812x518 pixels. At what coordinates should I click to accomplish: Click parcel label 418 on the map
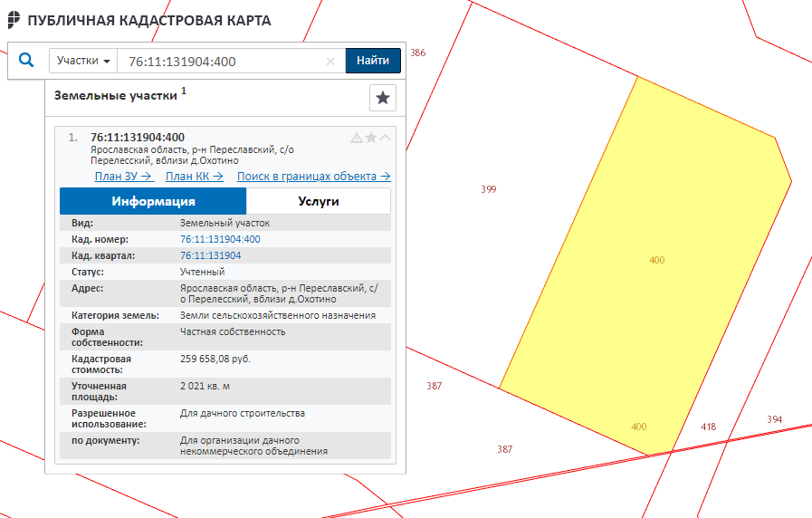(709, 427)
